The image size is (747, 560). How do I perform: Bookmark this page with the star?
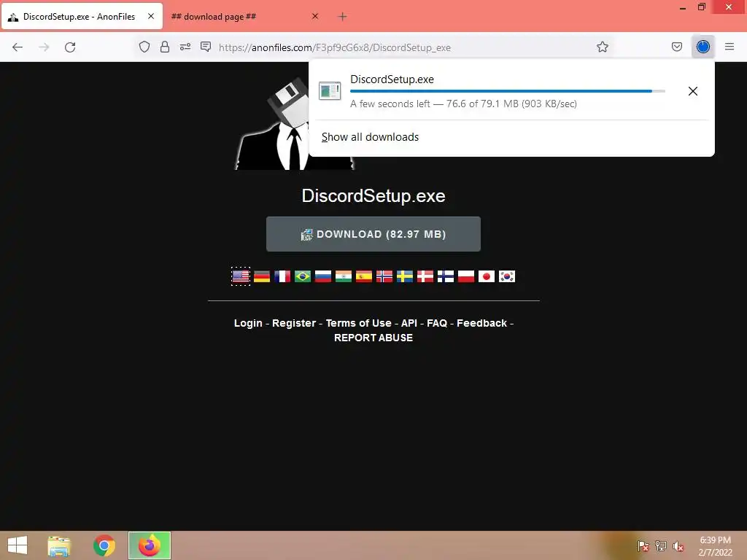(x=602, y=47)
